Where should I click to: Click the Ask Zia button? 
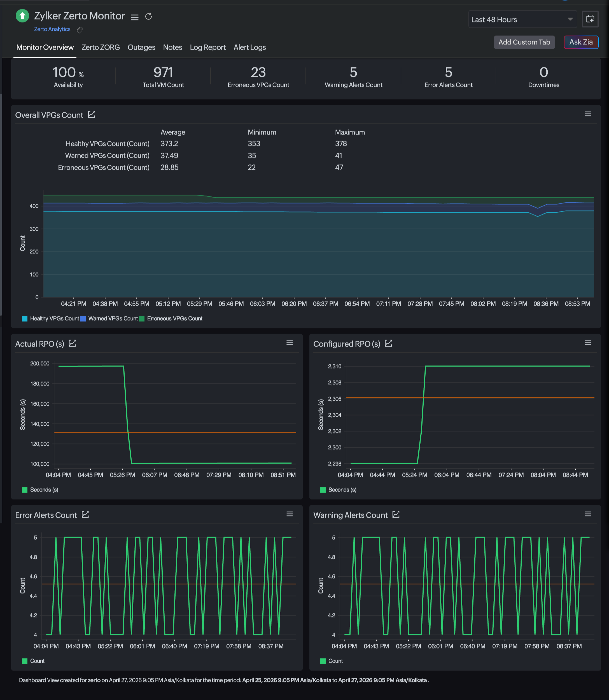[581, 42]
